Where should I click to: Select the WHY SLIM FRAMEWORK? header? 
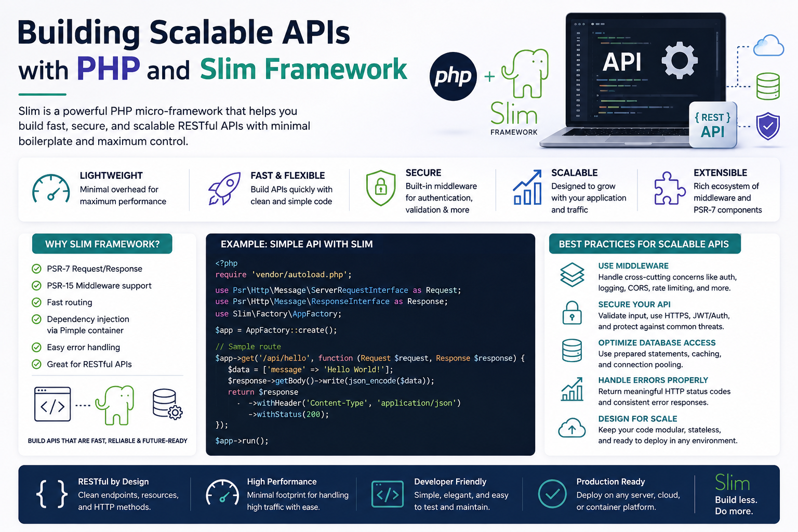[x=102, y=244]
